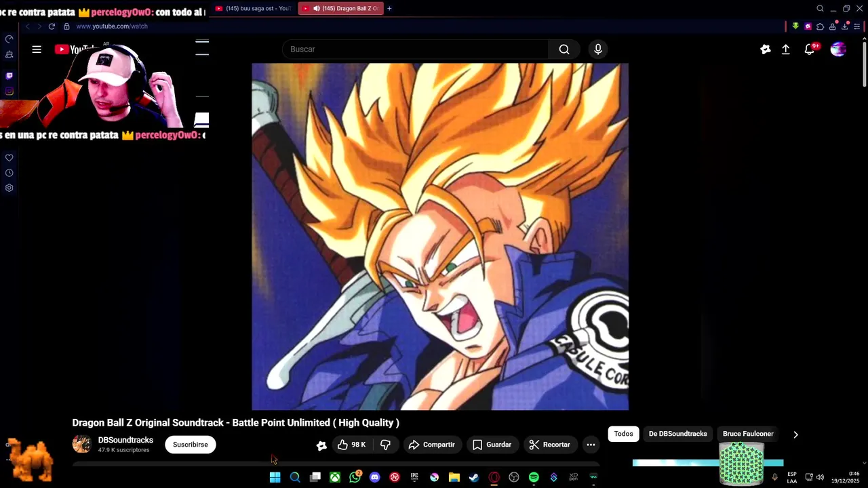Open browser downloads tray icon
The image size is (868, 488).
845,26
